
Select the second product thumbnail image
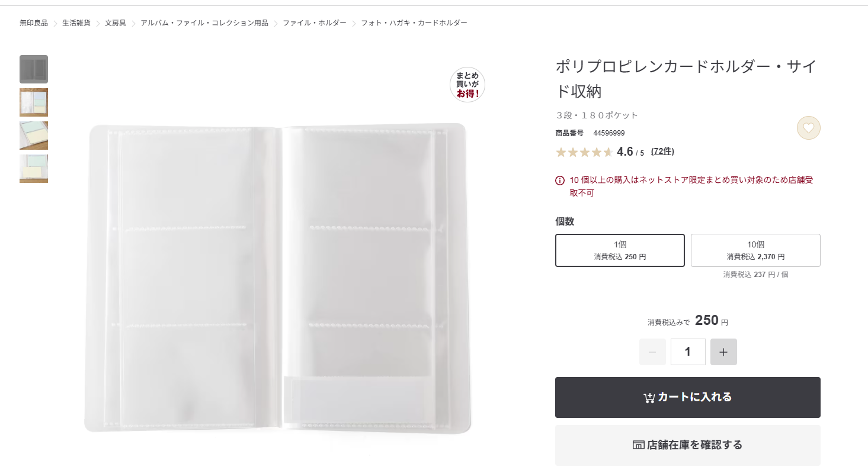tap(34, 102)
